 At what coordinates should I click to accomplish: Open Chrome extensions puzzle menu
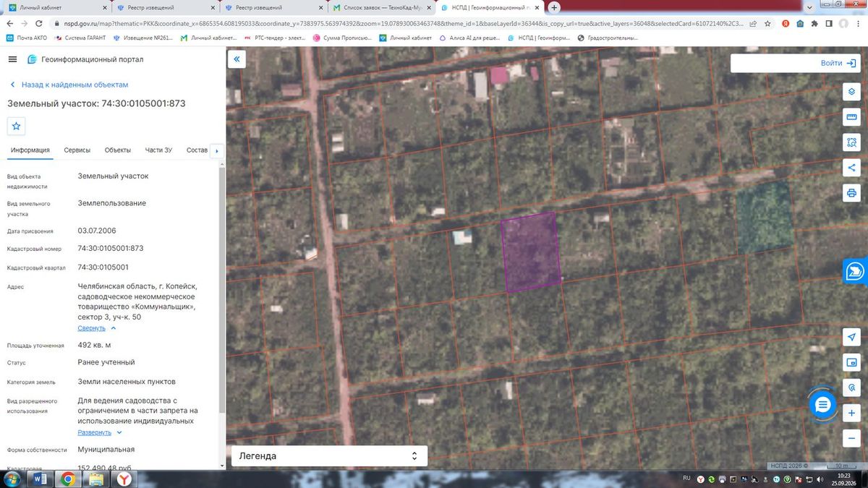[x=815, y=23]
